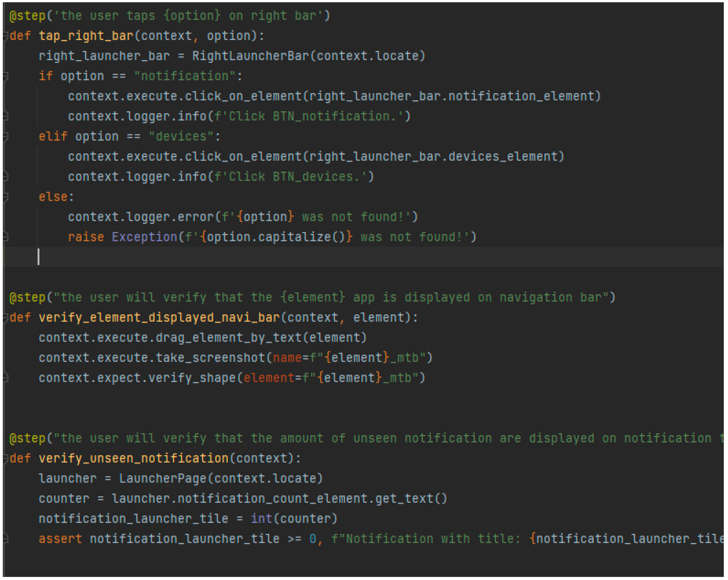This screenshot has width=728, height=580.
Task: Click the drag_element_by_text method call
Action: point(228,337)
